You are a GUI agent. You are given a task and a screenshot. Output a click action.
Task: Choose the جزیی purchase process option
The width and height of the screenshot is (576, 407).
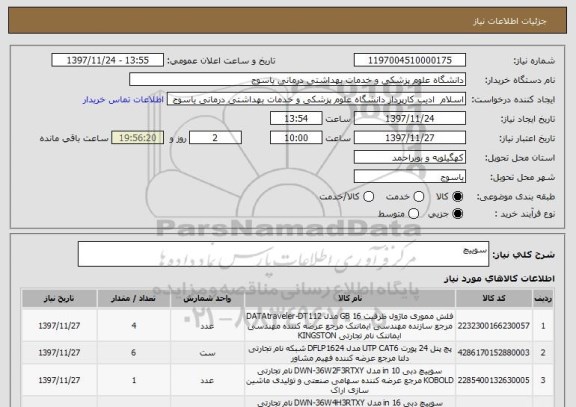click(458, 213)
